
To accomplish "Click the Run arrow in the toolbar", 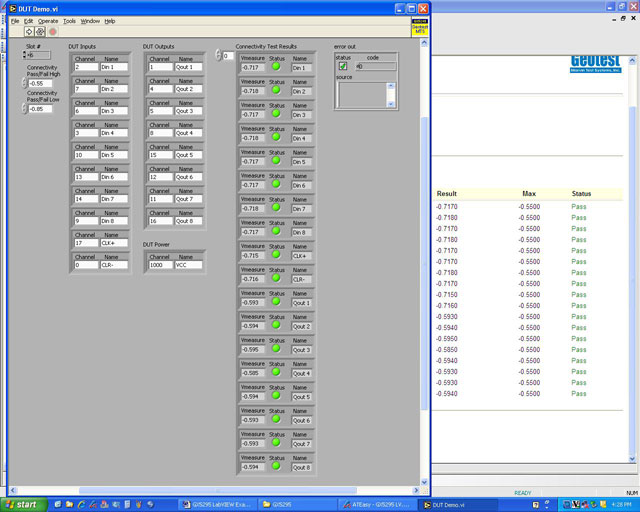I will 29,31.
